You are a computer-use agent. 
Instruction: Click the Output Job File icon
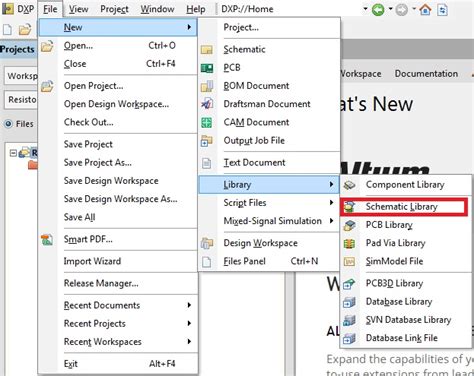[207, 141]
